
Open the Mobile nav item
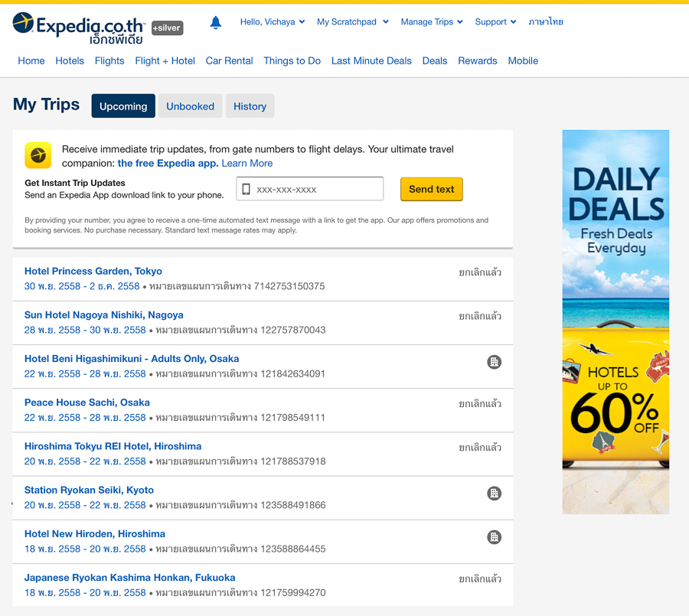(x=523, y=60)
